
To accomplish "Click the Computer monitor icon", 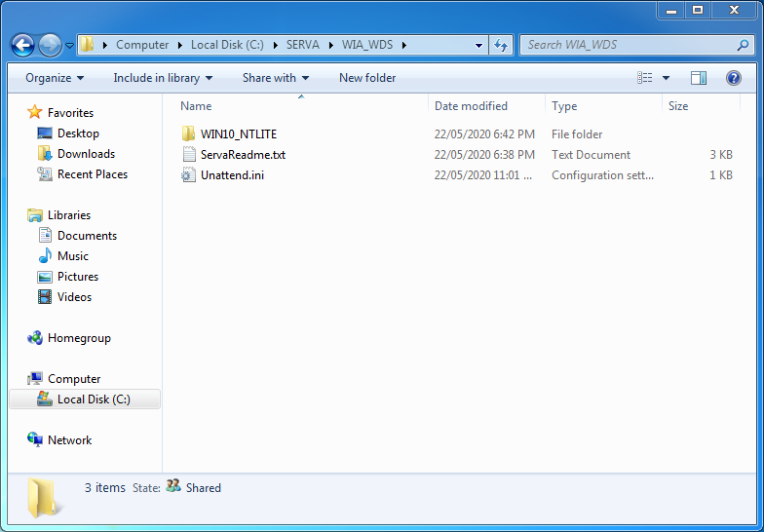I will tap(35, 378).
